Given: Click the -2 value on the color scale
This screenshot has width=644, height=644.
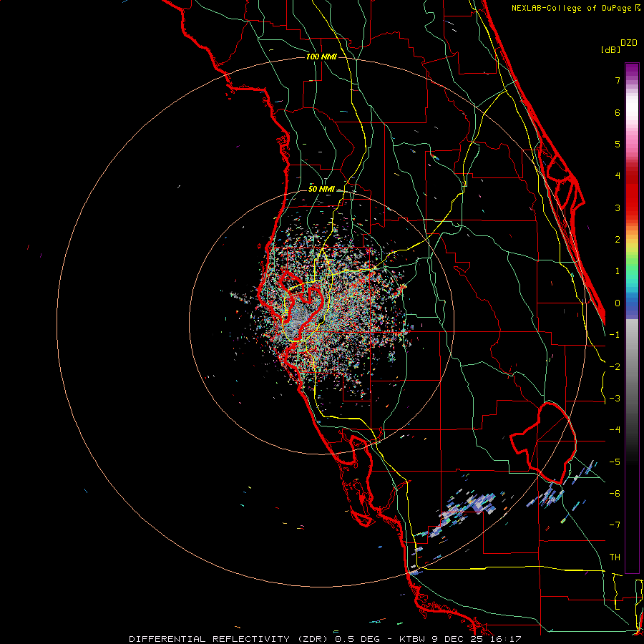Looking at the screenshot, I should tap(615, 367).
